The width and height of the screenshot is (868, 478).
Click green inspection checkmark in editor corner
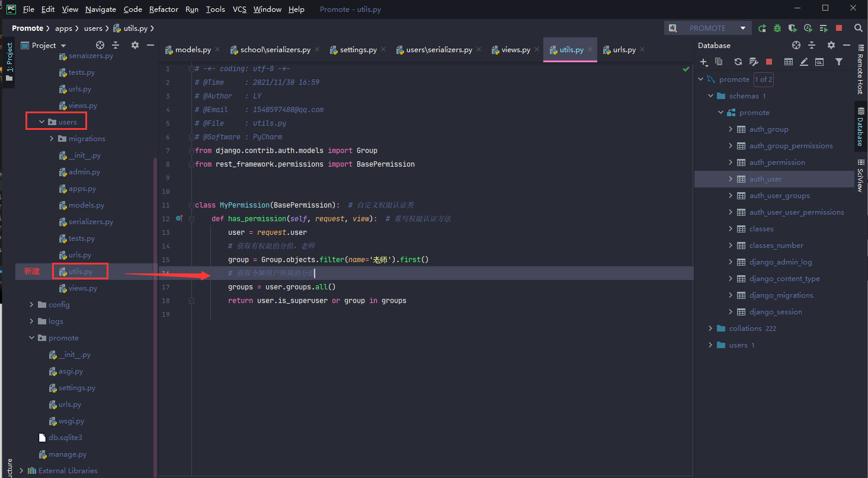(686, 69)
